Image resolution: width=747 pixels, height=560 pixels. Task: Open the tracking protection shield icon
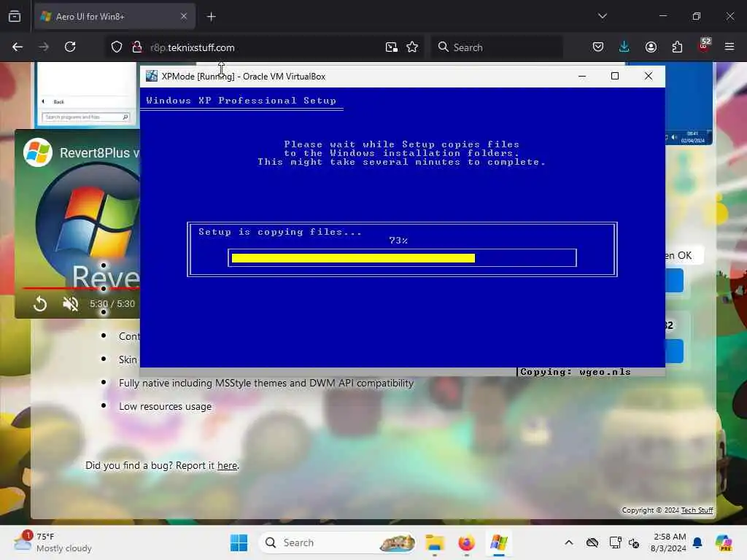click(x=117, y=47)
